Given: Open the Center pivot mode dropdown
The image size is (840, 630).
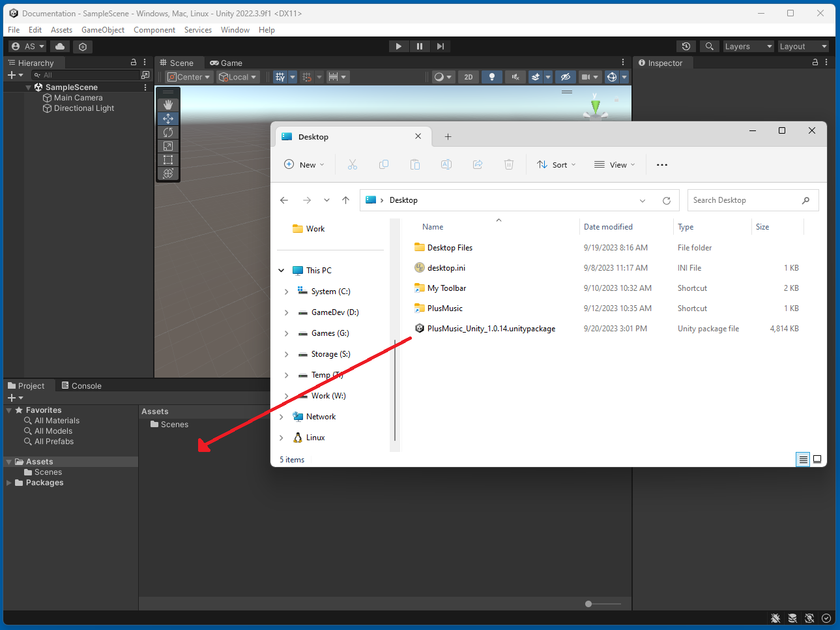Looking at the screenshot, I should pos(189,77).
